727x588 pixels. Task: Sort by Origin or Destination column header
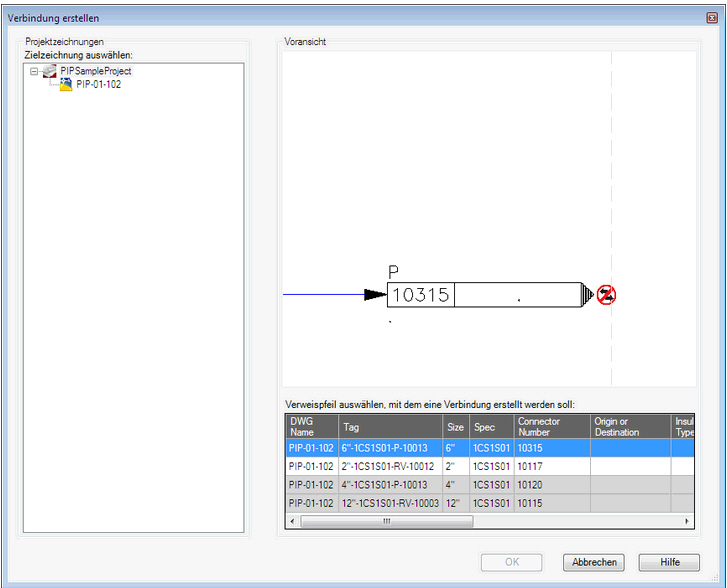631,427
